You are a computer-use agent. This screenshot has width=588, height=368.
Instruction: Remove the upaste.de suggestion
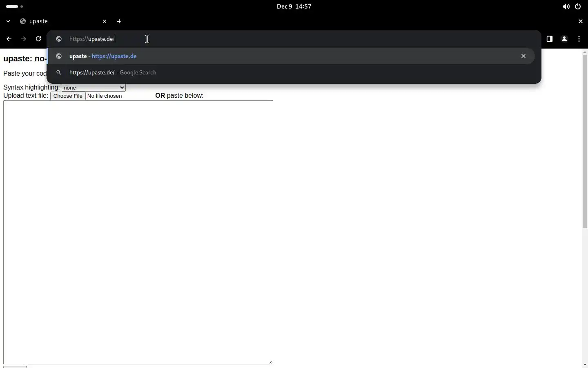tap(523, 56)
